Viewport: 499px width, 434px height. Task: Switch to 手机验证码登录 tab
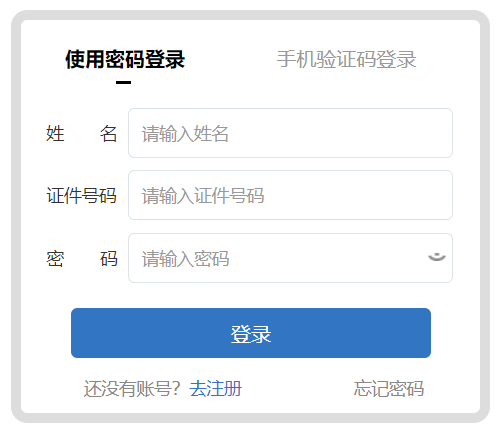pos(346,59)
